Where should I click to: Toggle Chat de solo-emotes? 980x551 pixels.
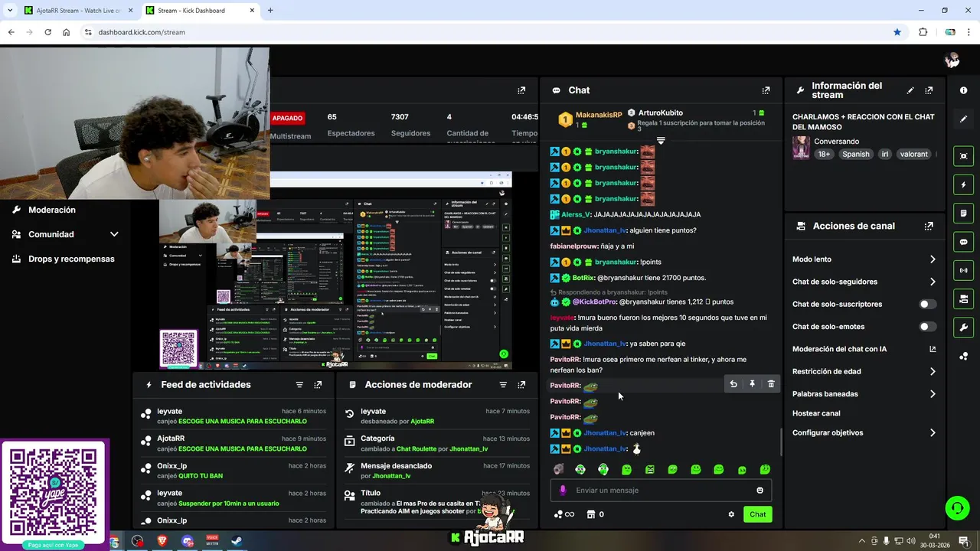927,327
